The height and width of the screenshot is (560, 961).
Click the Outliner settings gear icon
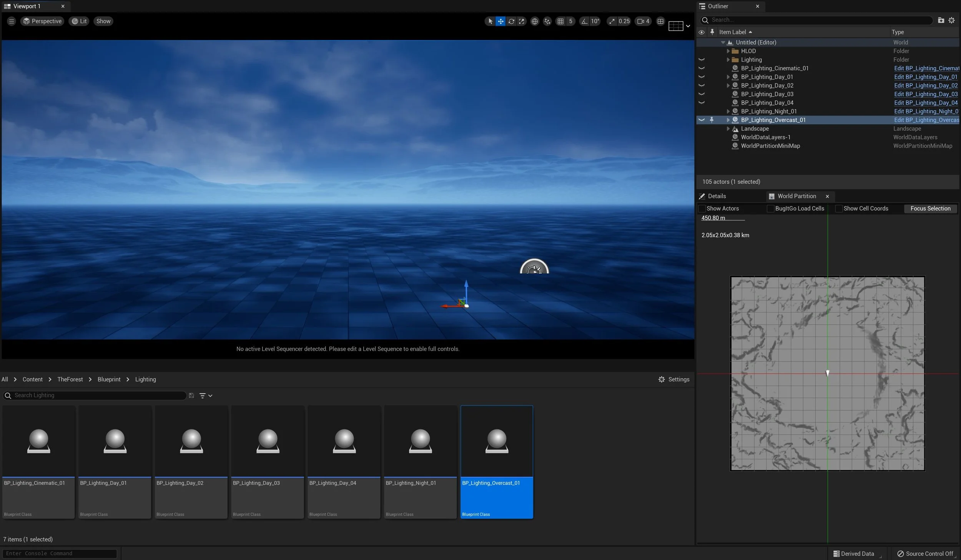[951, 20]
